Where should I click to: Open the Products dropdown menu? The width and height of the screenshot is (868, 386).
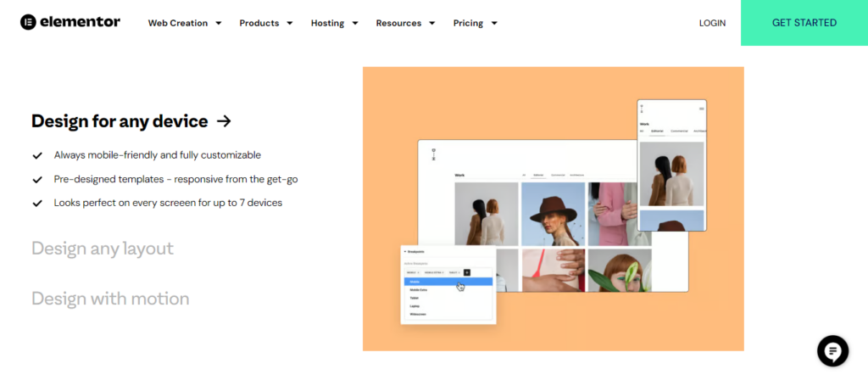click(266, 23)
